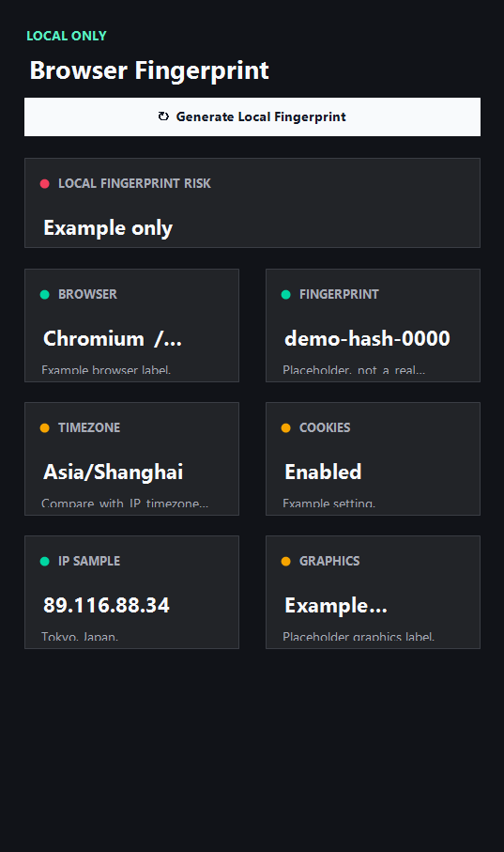Click the green dot beside BROWSER label
Screen dimensions: 504x852
(x=44, y=295)
